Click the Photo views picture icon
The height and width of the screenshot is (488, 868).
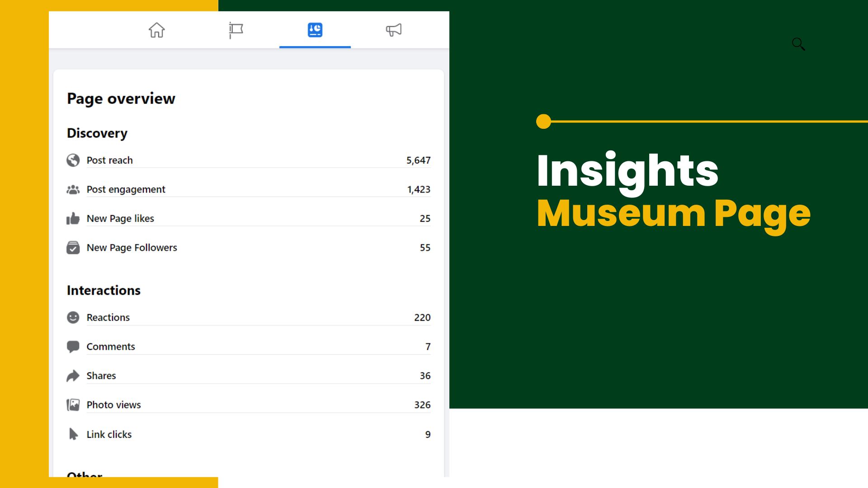point(73,405)
